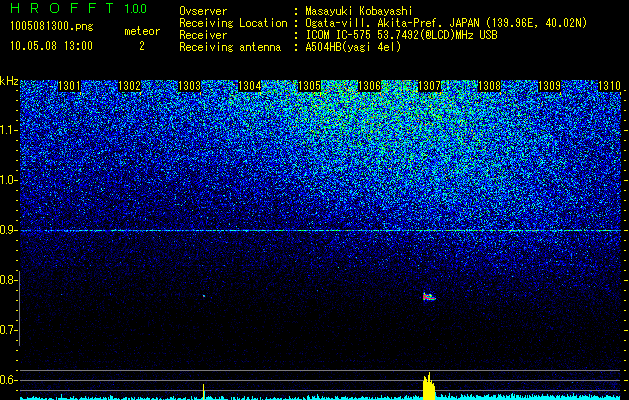629x400 pixels.
Task: Click the kHz axis unit label
Action: [9, 81]
